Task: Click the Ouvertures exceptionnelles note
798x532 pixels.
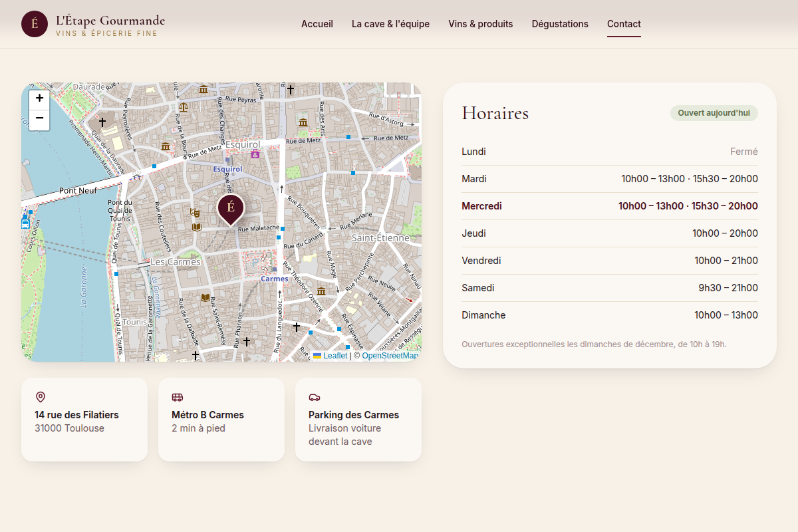Action: pos(594,344)
